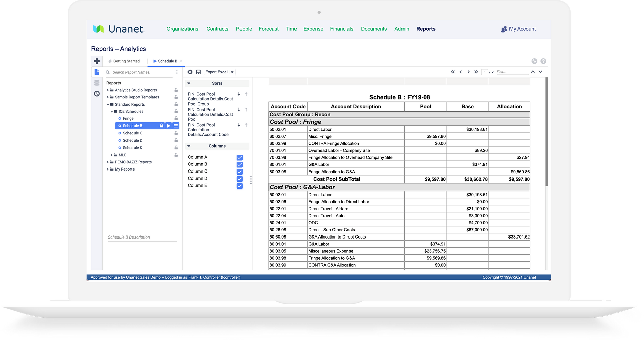Open help using the question mark icon
This screenshot has width=644, height=340.
tap(543, 61)
